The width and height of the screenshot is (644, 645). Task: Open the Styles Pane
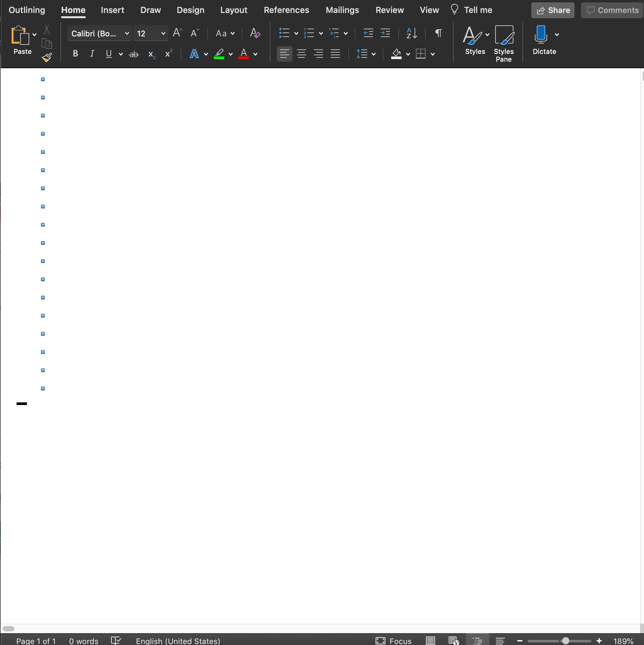[504, 43]
